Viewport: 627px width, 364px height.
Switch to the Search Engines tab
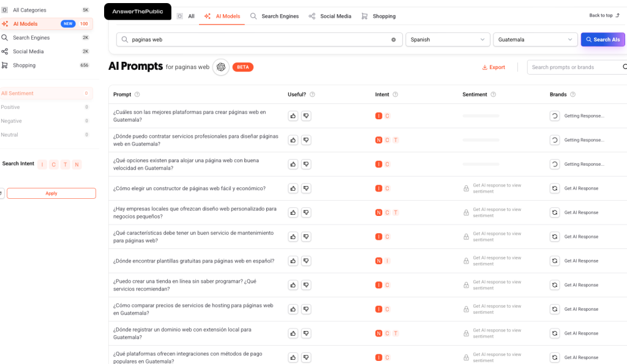click(x=274, y=16)
